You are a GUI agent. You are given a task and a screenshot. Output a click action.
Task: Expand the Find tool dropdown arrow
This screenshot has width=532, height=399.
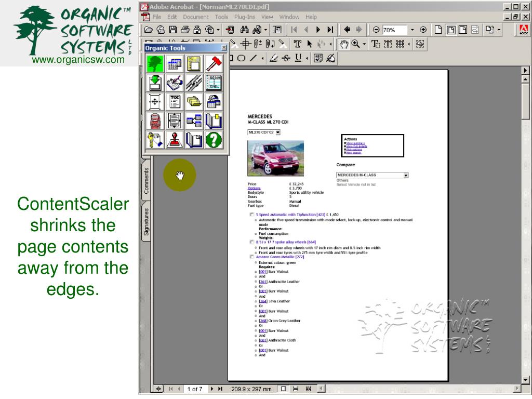point(265,30)
